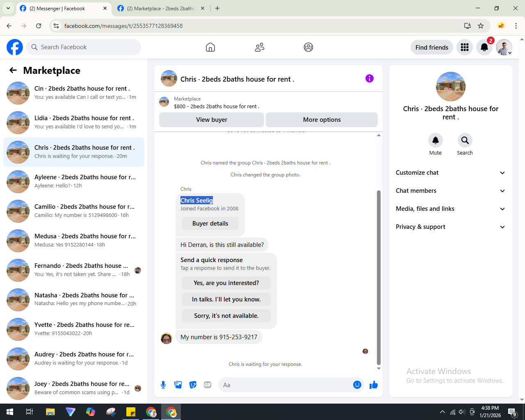Expand Privacy & support section
Image resolution: width=525 pixels, height=420 pixels.
click(450, 227)
